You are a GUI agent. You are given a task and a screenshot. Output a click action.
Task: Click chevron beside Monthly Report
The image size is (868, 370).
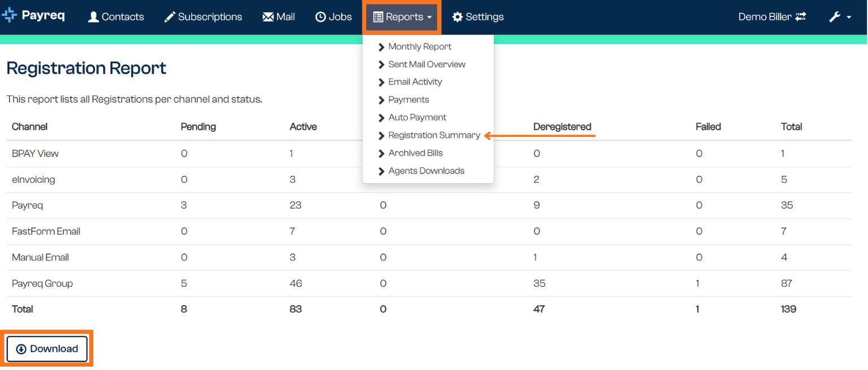click(381, 47)
